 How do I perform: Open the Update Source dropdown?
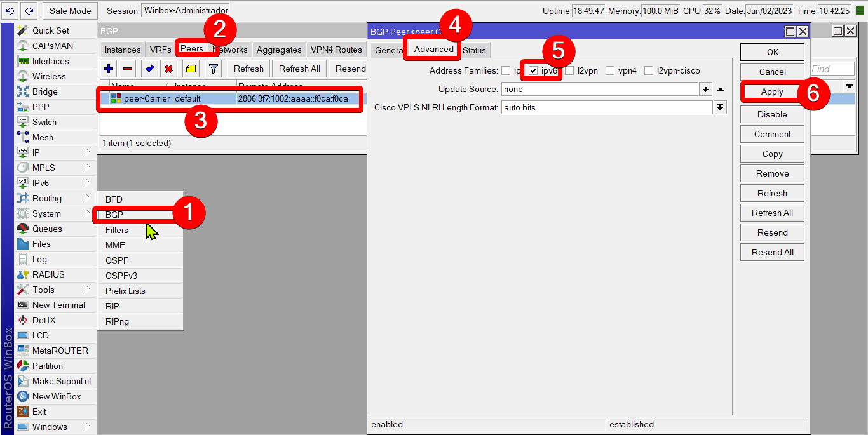pyautogui.click(x=705, y=89)
